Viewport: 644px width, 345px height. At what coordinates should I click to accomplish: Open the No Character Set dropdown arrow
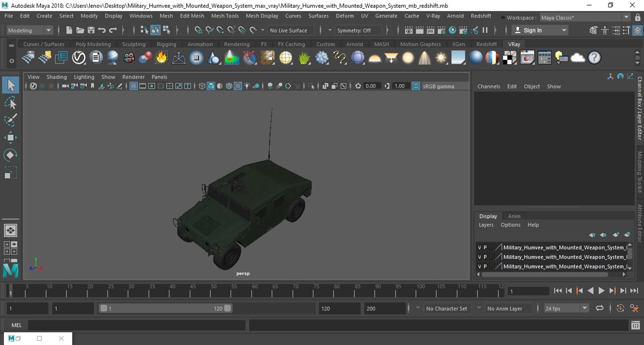[418, 308]
